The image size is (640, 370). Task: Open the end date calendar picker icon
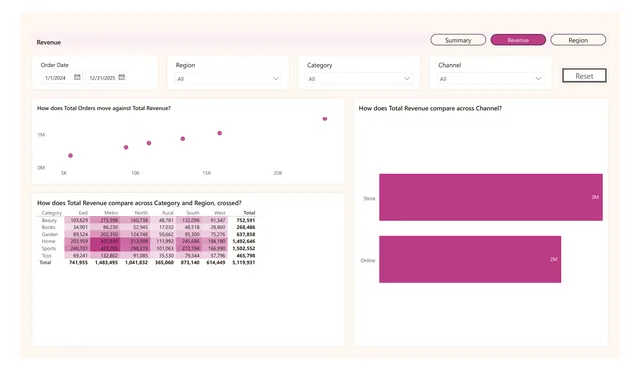(122, 77)
